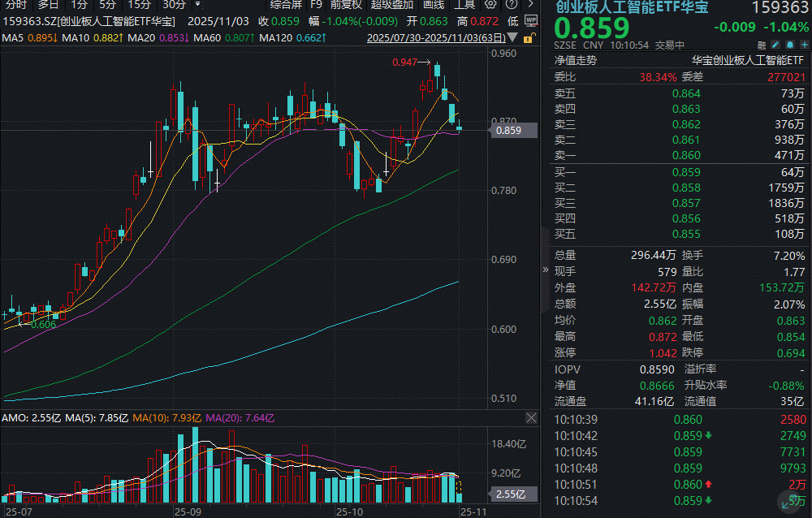The width and height of the screenshot is (812, 518).
Task: Open annotation via the pencil icon
Action: pyautogui.click(x=775, y=45)
